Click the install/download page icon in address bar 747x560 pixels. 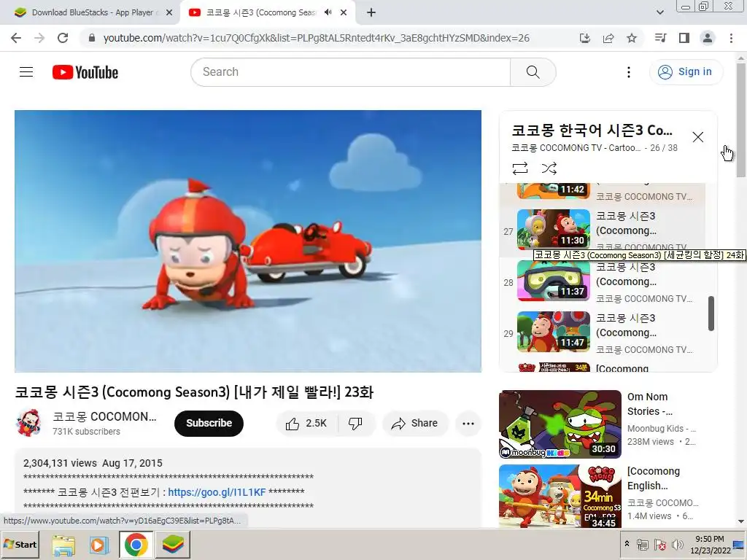click(585, 38)
